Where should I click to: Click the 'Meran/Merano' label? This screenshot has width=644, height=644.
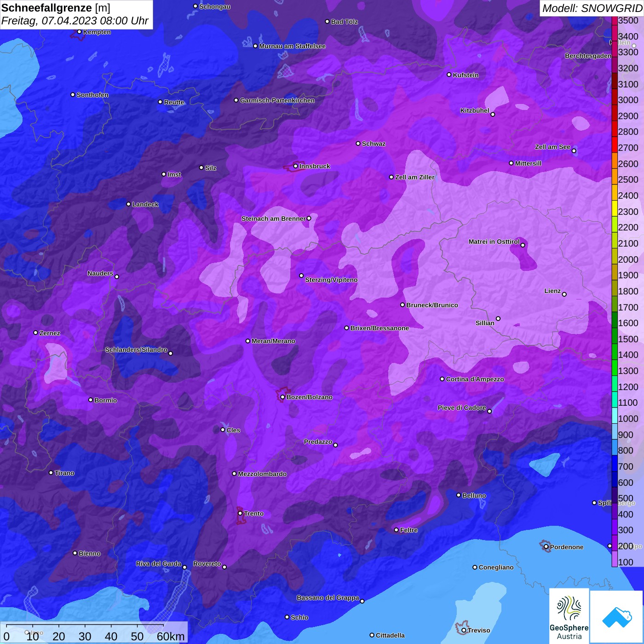coord(273,341)
